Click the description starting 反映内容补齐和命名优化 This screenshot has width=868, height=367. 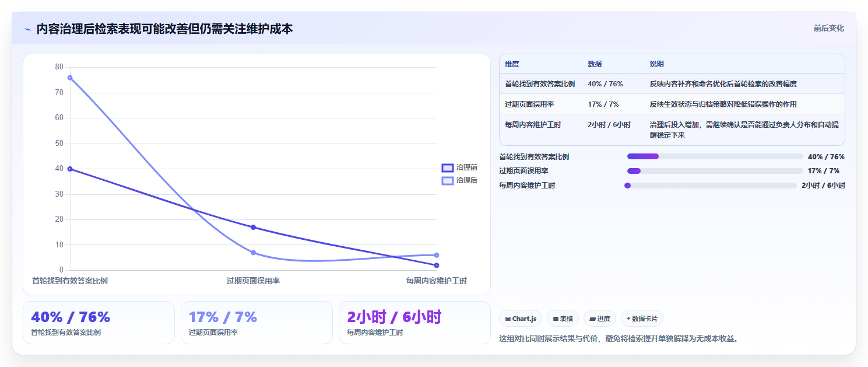click(x=723, y=84)
